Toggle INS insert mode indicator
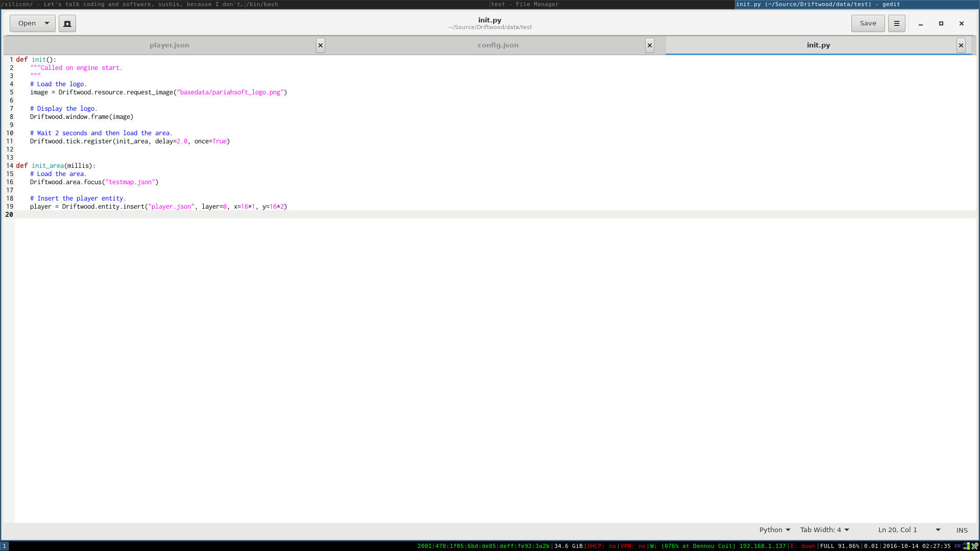The height and width of the screenshot is (551, 980). [962, 530]
